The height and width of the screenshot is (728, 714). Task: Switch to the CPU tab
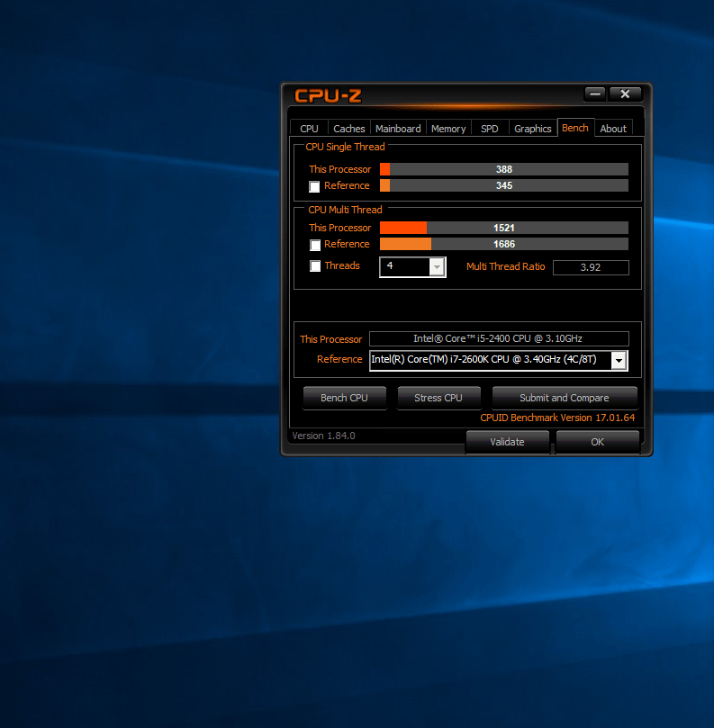tap(309, 129)
